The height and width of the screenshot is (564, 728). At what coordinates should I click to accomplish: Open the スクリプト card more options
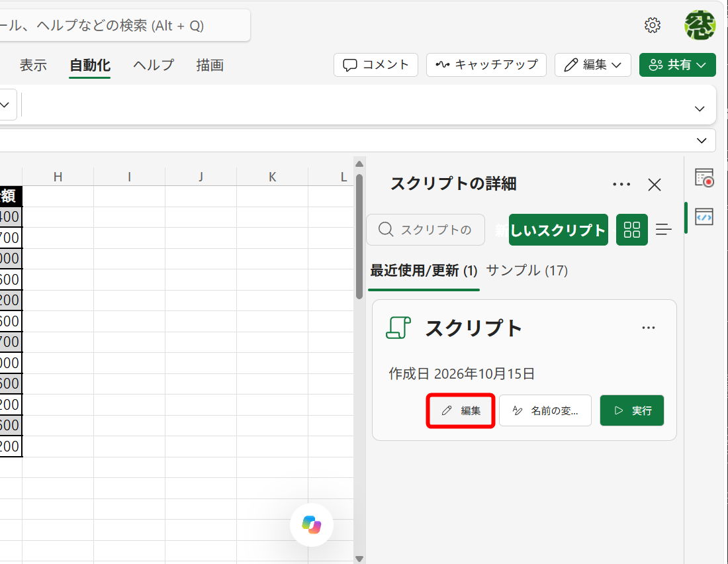click(648, 328)
